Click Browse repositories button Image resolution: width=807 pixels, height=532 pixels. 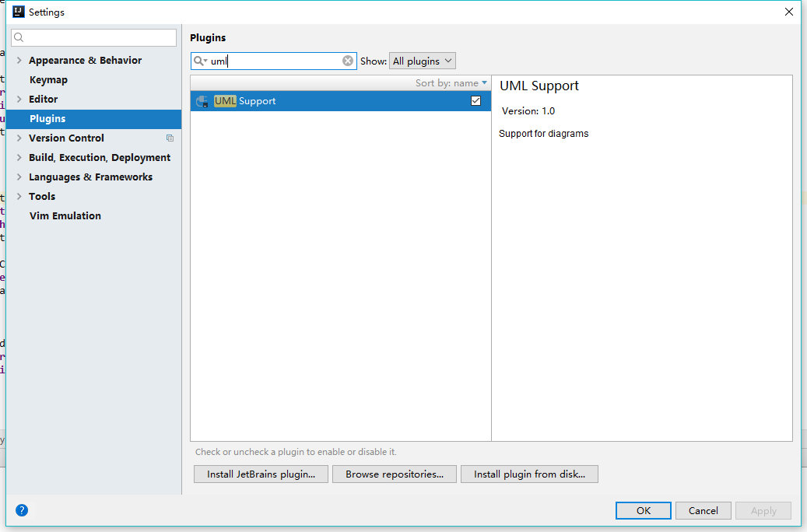[x=395, y=474]
